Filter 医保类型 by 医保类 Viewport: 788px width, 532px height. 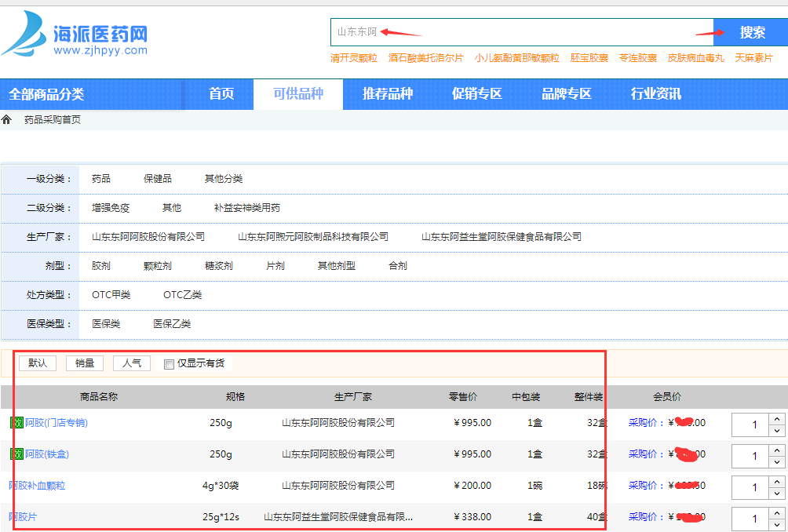coord(106,324)
